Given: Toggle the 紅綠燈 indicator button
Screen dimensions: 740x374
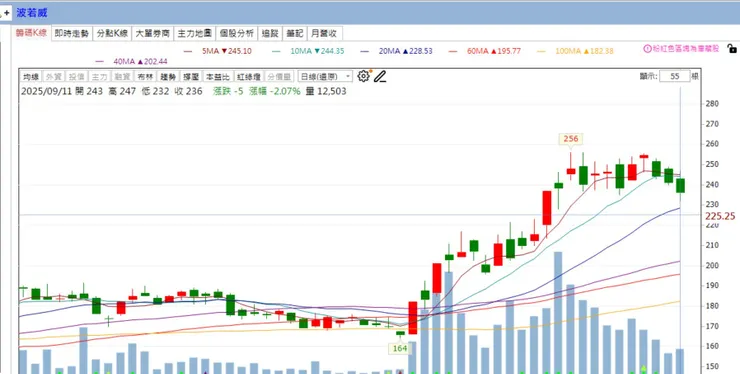Looking at the screenshot, I should tap(248, 76).
